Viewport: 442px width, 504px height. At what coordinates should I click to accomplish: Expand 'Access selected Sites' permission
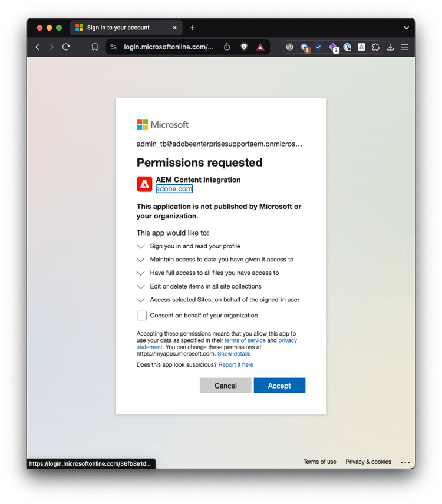218,300
